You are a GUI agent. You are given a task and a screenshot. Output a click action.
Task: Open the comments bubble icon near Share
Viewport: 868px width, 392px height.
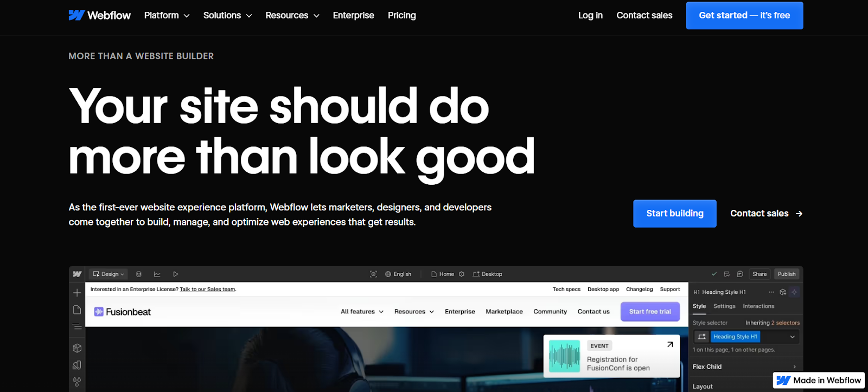pos(740,274)
